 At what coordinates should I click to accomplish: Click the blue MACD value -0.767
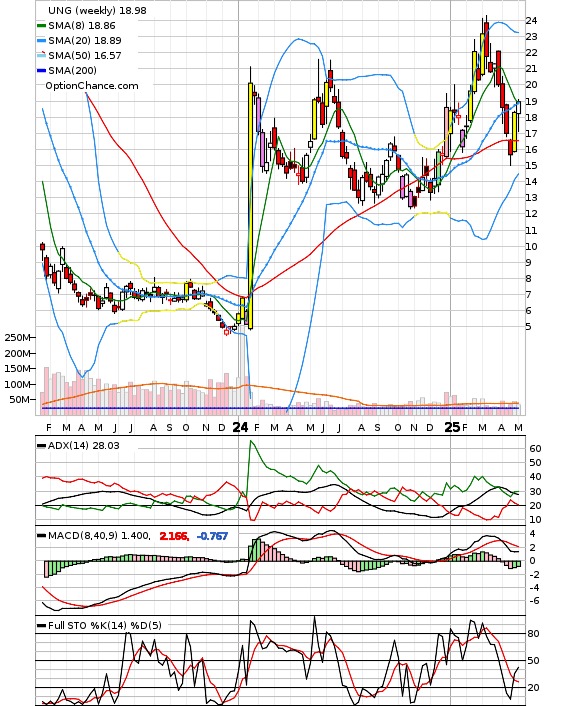(x=212, y=536)
